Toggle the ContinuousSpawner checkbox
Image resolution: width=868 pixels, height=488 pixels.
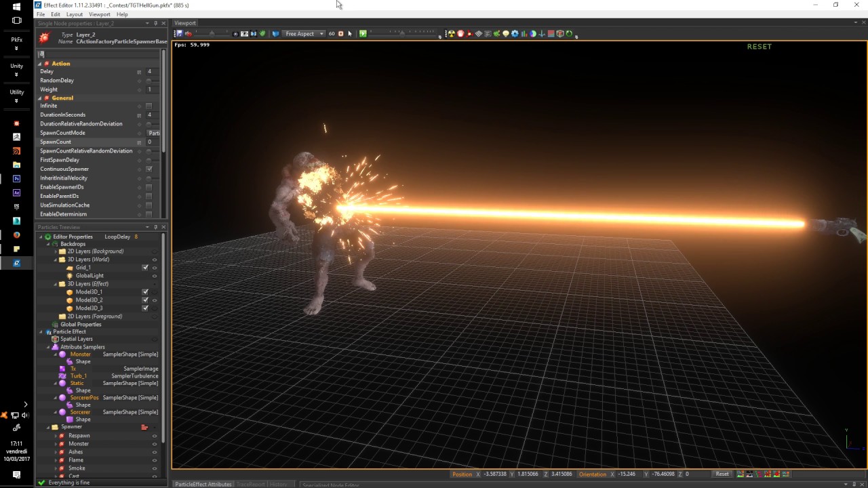[x=149, y=169]
